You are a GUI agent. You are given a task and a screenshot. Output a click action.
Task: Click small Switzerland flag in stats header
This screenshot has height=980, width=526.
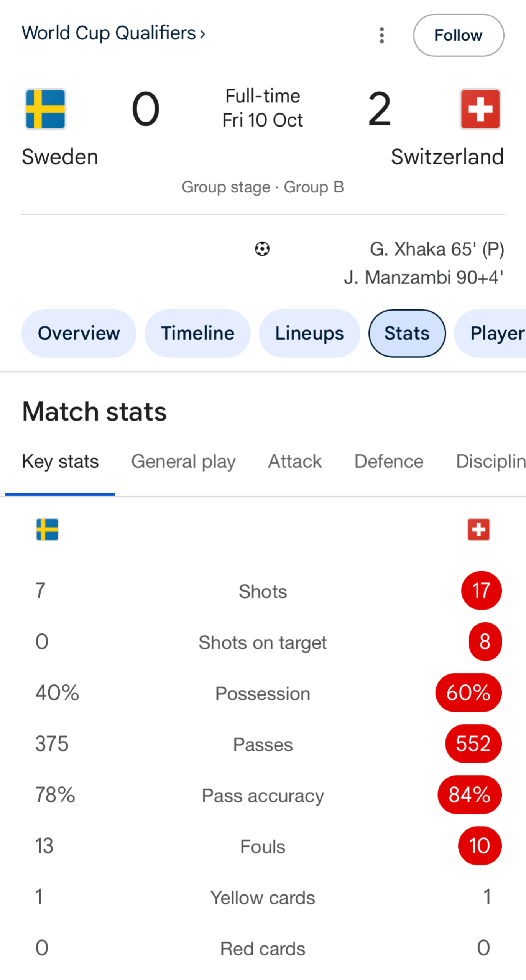[x=478, y=529]
